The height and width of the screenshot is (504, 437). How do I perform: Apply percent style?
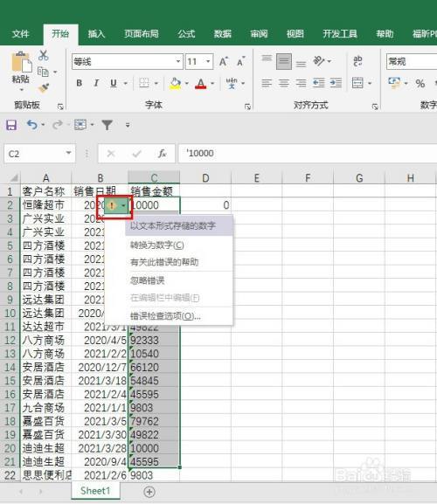[x=420, y=84]
